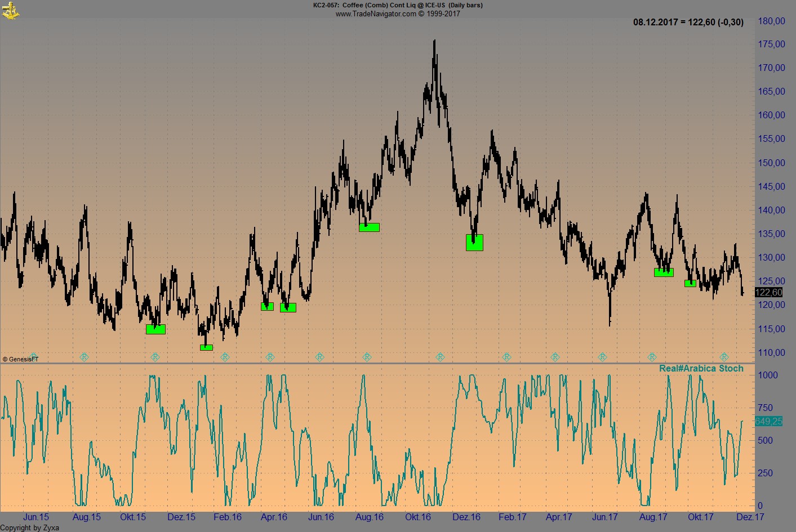Select the 130,00 price axis label
This screenshot has width=796, height=532.
(x=772, y=257)
